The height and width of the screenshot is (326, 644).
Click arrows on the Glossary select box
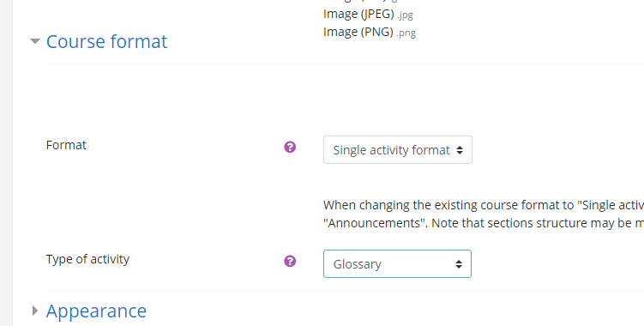click(459, 264)
